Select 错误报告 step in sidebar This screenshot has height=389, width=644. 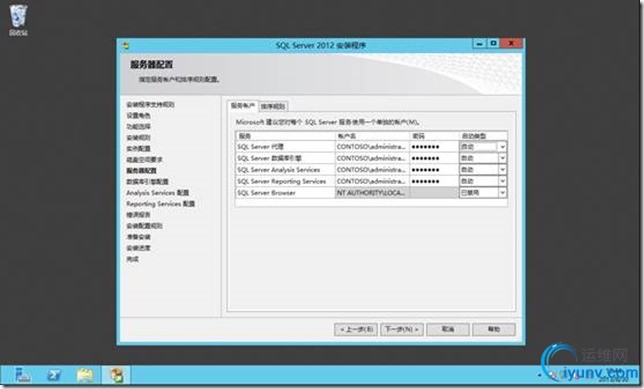point(138,215)
